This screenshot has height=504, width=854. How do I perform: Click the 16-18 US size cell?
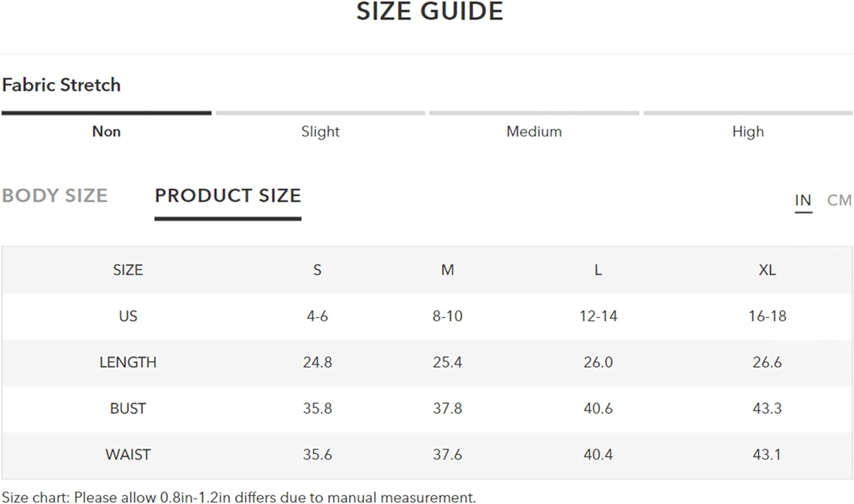[767, 316]
